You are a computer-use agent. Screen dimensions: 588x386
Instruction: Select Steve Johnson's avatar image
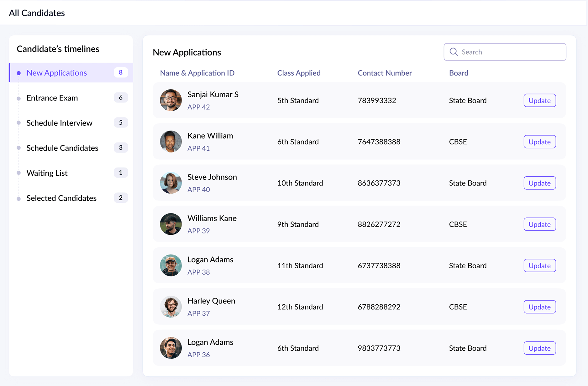171,183
